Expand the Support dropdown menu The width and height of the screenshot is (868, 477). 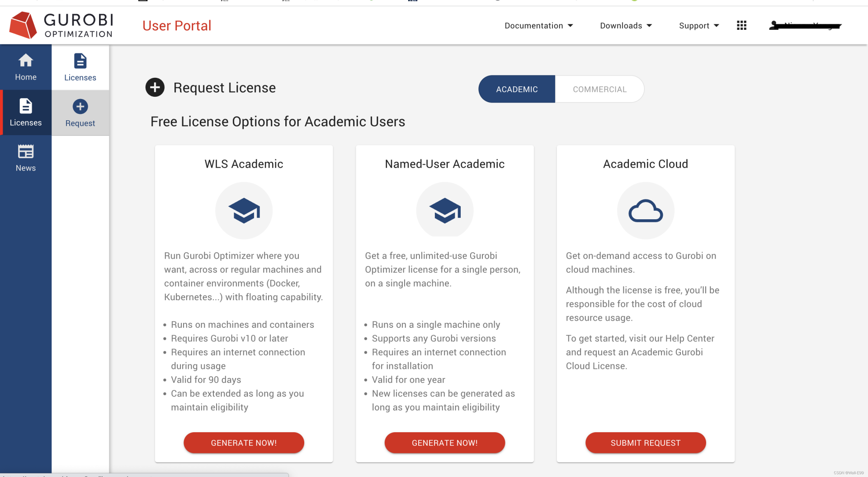point(699,26)
